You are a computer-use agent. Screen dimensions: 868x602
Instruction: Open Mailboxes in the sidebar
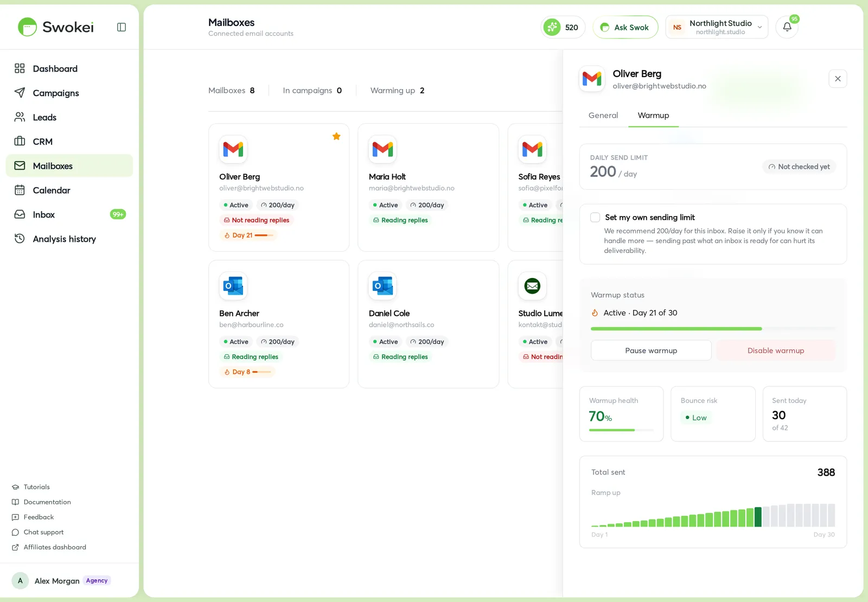[x=69, y=166]
